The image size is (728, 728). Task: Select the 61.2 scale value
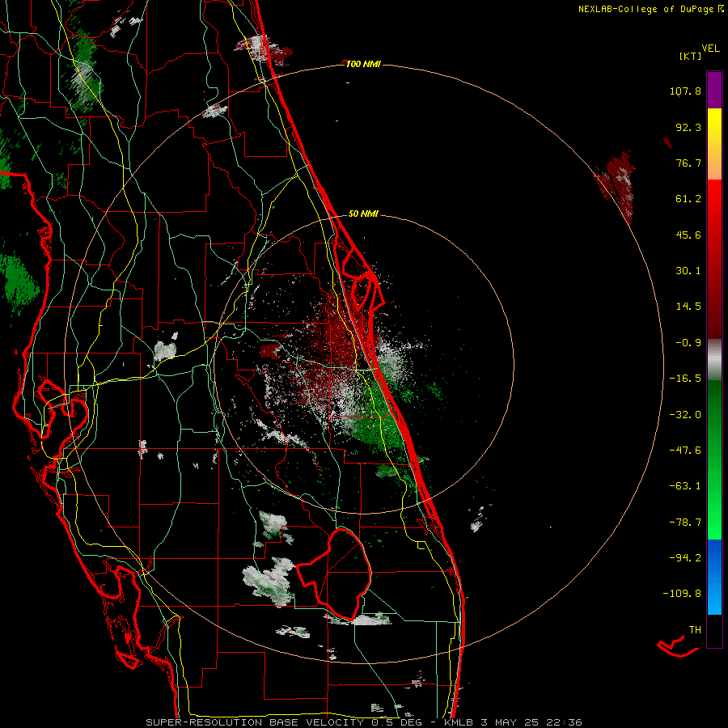(x=688, y=199)
